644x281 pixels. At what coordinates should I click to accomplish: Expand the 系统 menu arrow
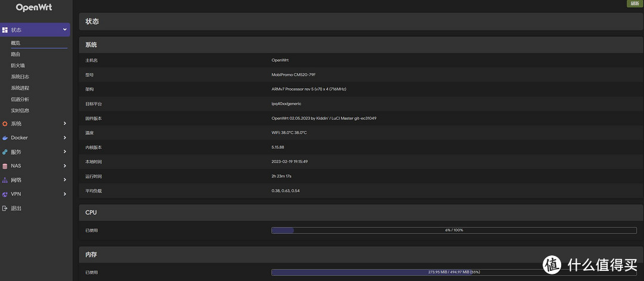[64, 124]
